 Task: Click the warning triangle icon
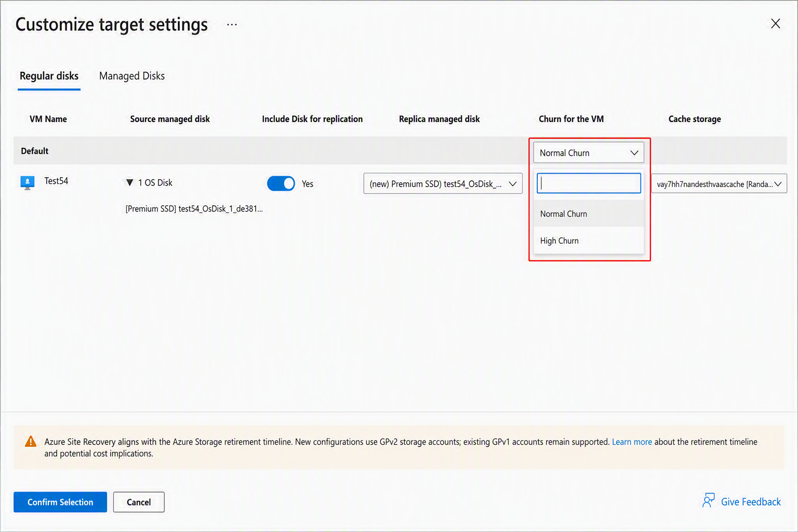point(31,442)
